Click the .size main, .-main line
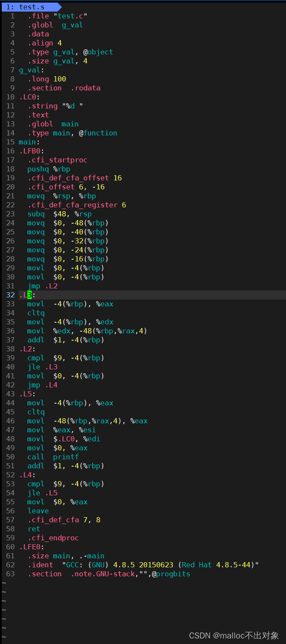The width and height of the screenshot is (286, 644). pyautogui.click(x=66, y=556)
